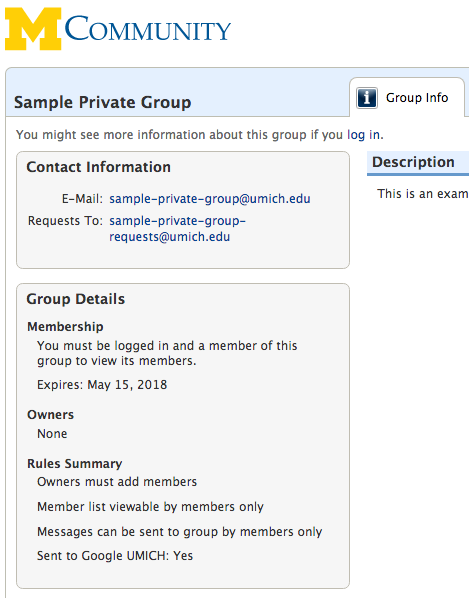Follow the log in link
The width and height of the screenshot is (469, 598).
[x=363, y=135]
